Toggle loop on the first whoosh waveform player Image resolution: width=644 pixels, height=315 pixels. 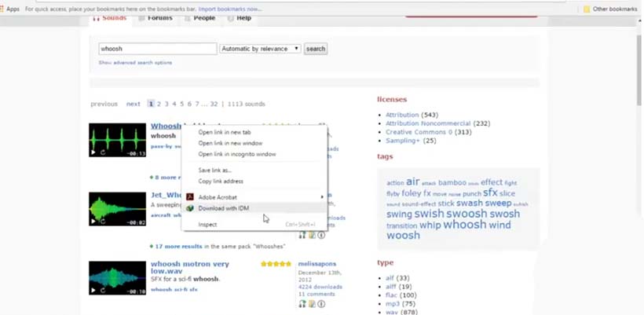(x=103, y=152)
